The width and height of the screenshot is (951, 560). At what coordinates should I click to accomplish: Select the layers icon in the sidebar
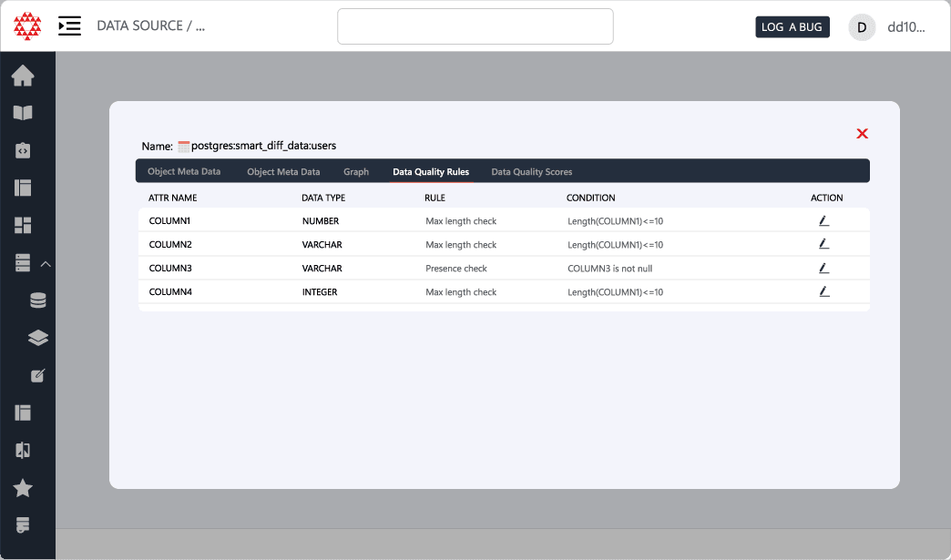37,337
